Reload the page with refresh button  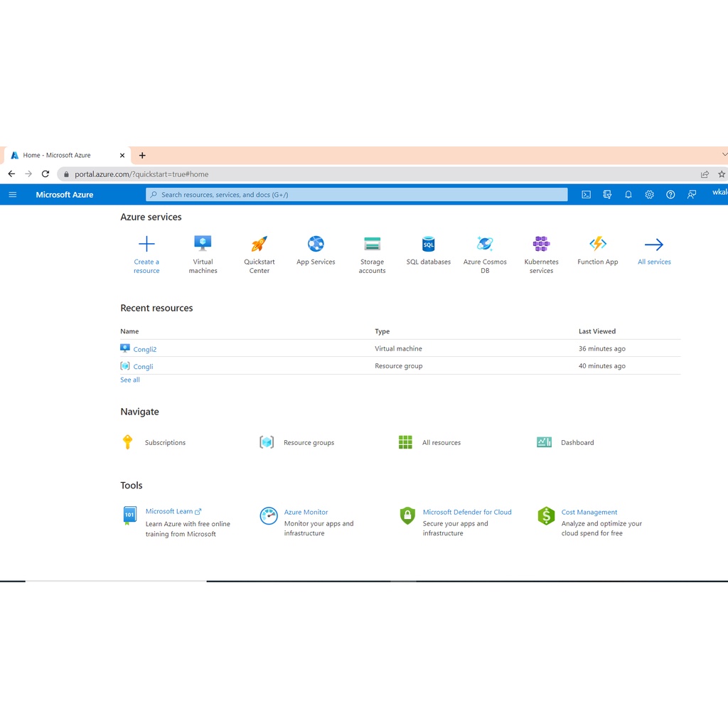(x=45, y=173)
